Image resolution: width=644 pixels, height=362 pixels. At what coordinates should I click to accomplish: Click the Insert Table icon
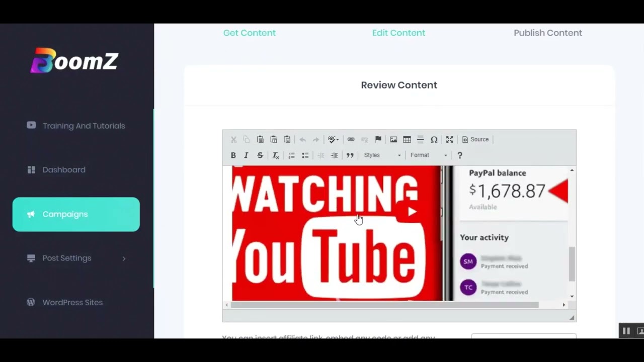[x=407, y=139]
